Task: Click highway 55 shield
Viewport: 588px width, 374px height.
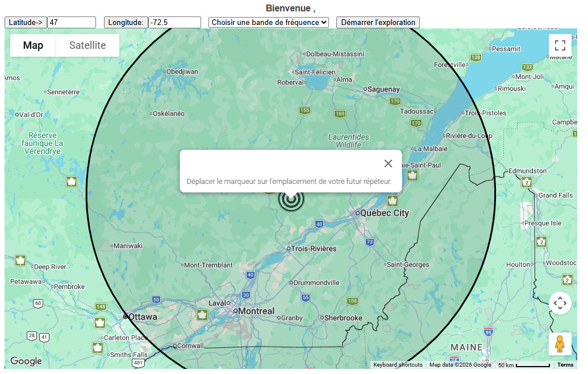Action: click(306, 297)
